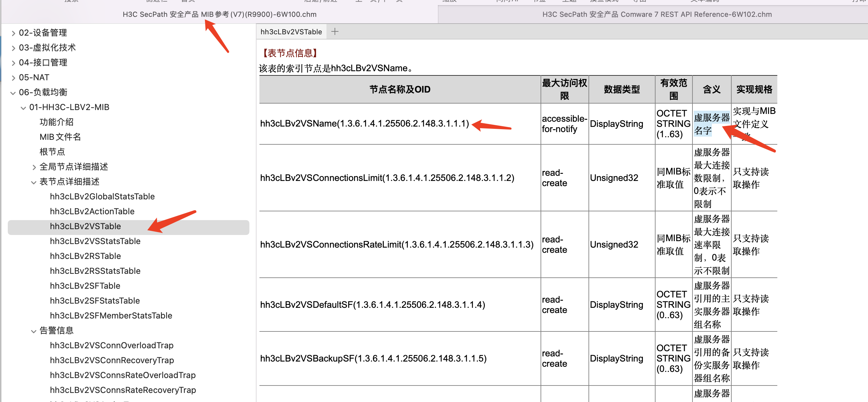Click the plus icon to add new tab
This screenshot has width=868, height=402.
[335, 32]
